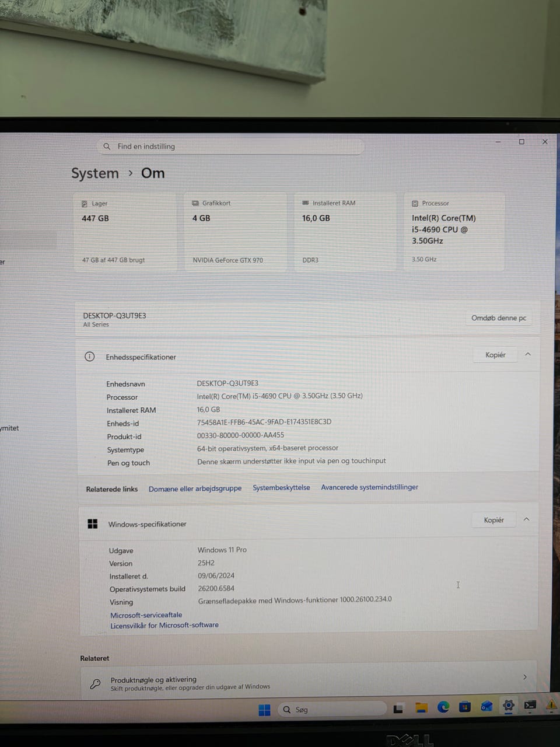Image resolution: width=560 pixels, height=747 pixels.
Task: Click the Settings gear taskbar icon
Action: pyautogui.click(x=509, y=706)
